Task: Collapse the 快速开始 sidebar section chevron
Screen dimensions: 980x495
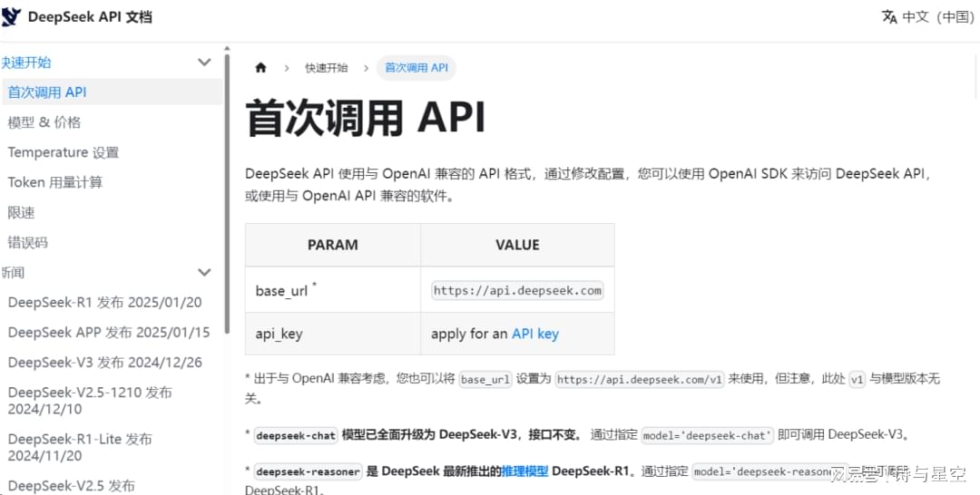Action: pyautogui.click(x=204, y=62)
